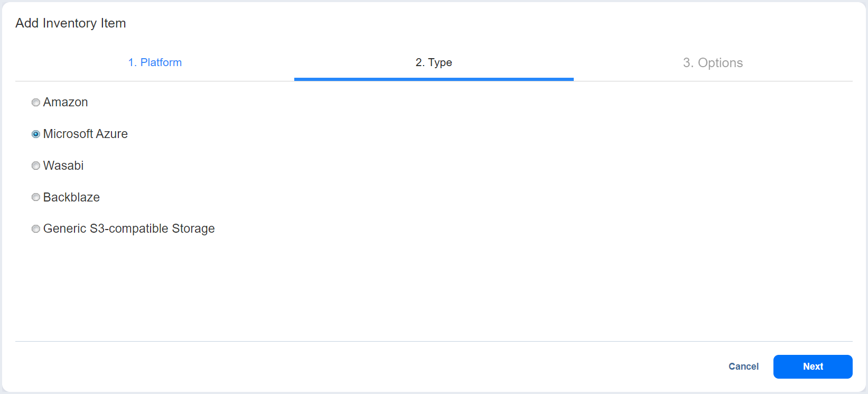
Task: Click the Wasabi label text
Action: click(x=63, y=166)
